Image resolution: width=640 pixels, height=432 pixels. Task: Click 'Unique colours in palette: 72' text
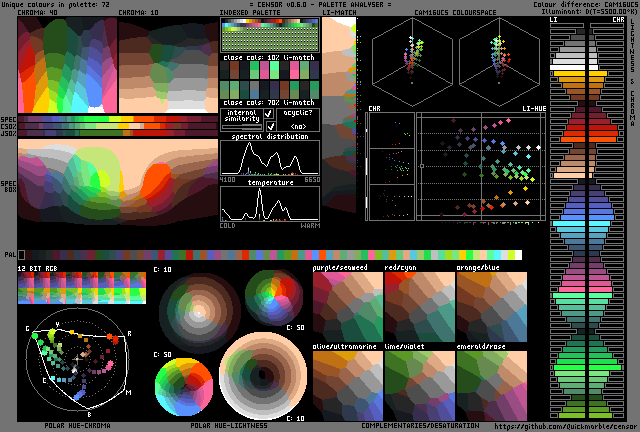tap(56, 4)
